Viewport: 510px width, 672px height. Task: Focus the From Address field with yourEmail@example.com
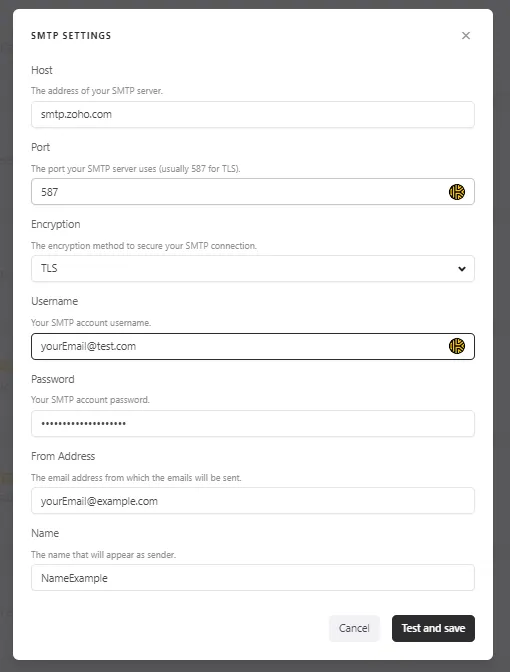[x=253, y=501]
